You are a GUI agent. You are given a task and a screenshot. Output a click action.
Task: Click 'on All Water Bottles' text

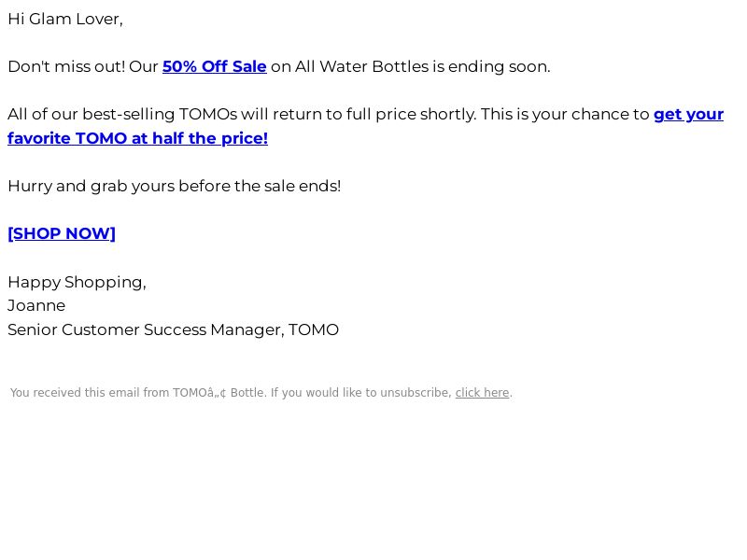pos(350,66)
